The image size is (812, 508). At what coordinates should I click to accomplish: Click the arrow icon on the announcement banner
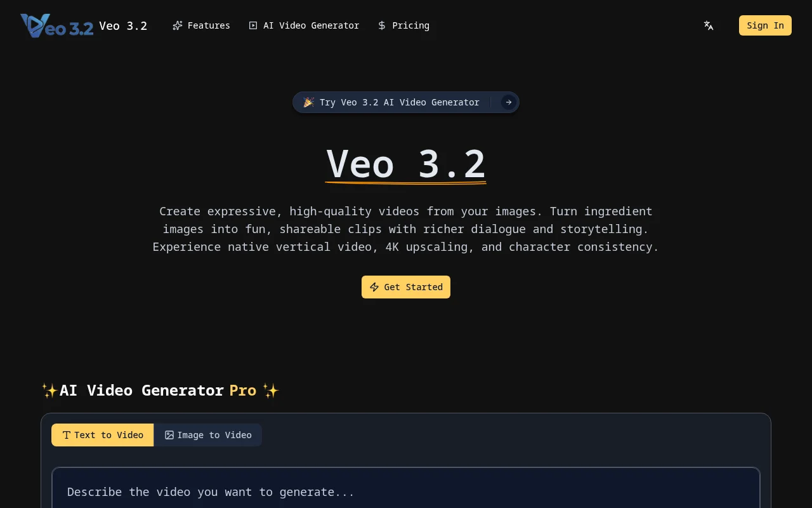(x=508, y=102)
